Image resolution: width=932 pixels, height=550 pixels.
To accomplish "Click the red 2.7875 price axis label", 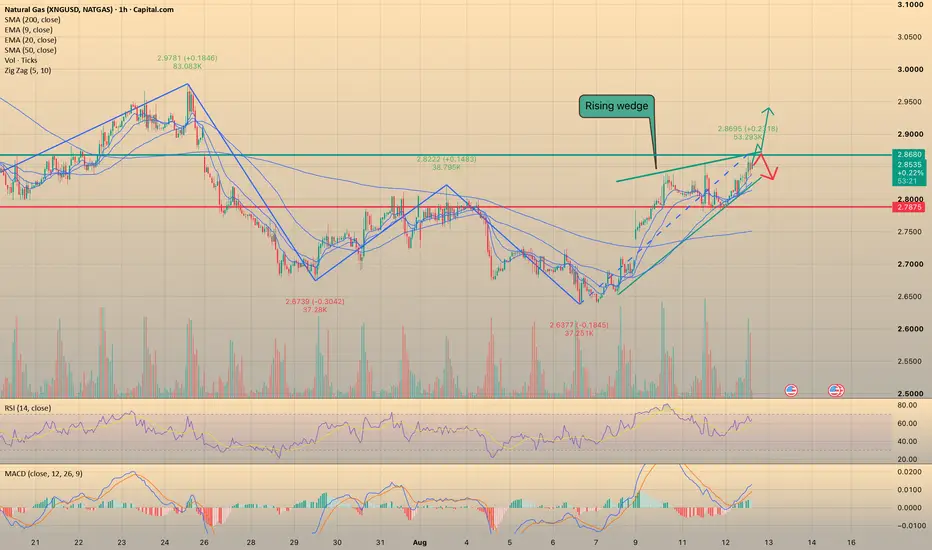I will [x=909, y=207].
